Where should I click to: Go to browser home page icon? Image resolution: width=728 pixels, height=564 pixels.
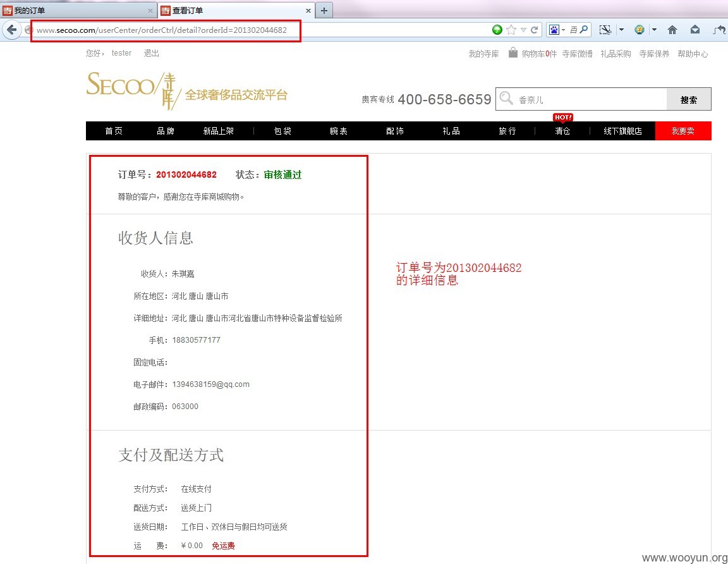pos(672,30)
